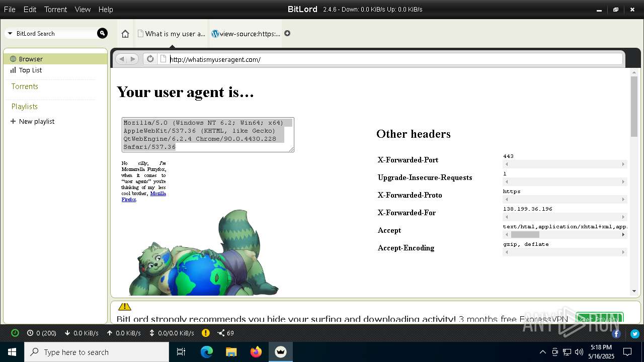Viewport: 644px width, 362px height.
Task: Open the Playlists section
Action: click(25, 107)
